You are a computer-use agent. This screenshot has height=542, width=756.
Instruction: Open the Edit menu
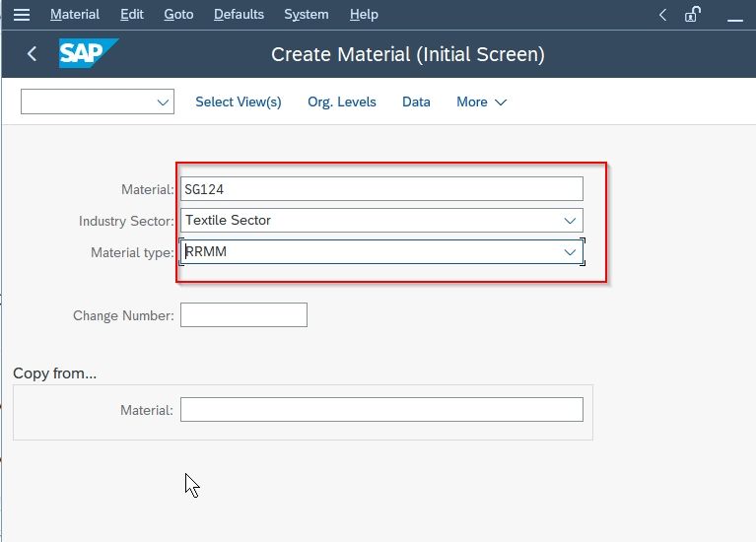click(132, 15)
